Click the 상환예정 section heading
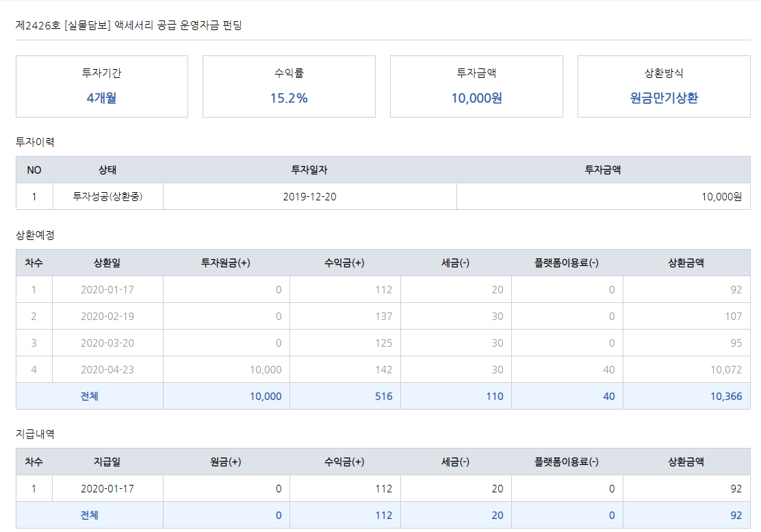Image resolution: width=761 pixels, height=532 pixels. pyautogui.click(x=35, y=235)
